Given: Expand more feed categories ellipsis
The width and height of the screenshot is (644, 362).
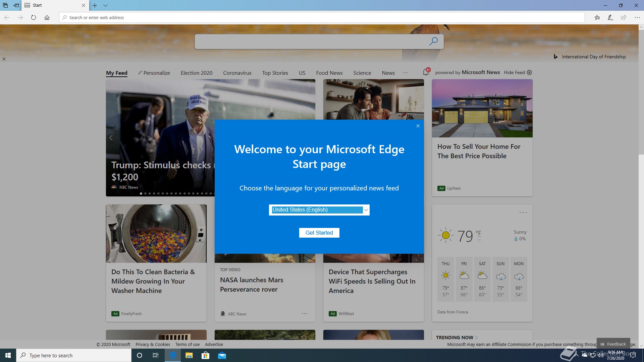Looking at the screenshot, I should (x=406, y=73).
